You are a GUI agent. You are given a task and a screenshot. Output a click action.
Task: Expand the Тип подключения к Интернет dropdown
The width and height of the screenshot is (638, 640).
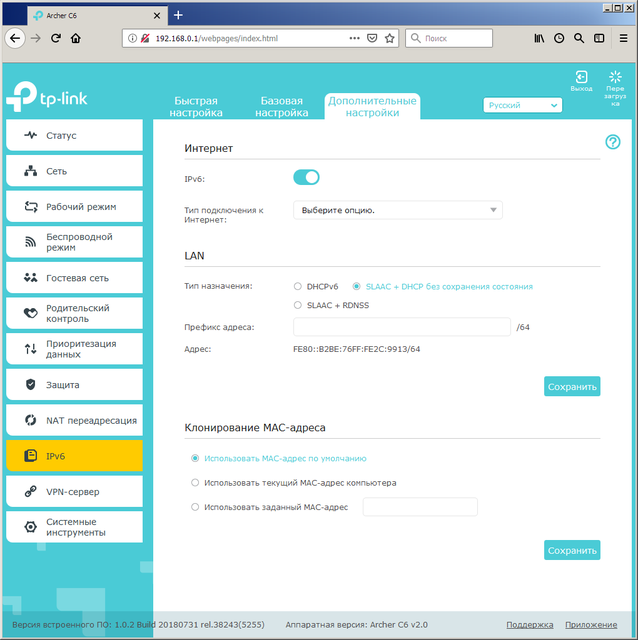coord(397,210)
